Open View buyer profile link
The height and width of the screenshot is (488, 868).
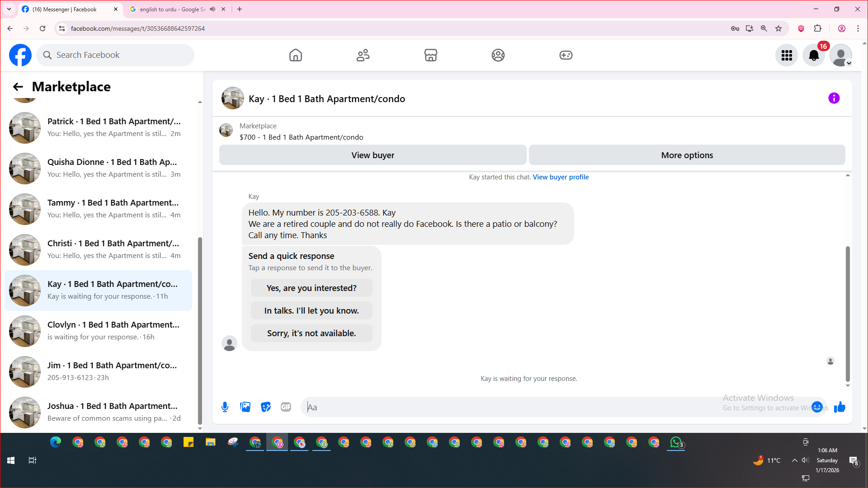(x=561, y=177)
